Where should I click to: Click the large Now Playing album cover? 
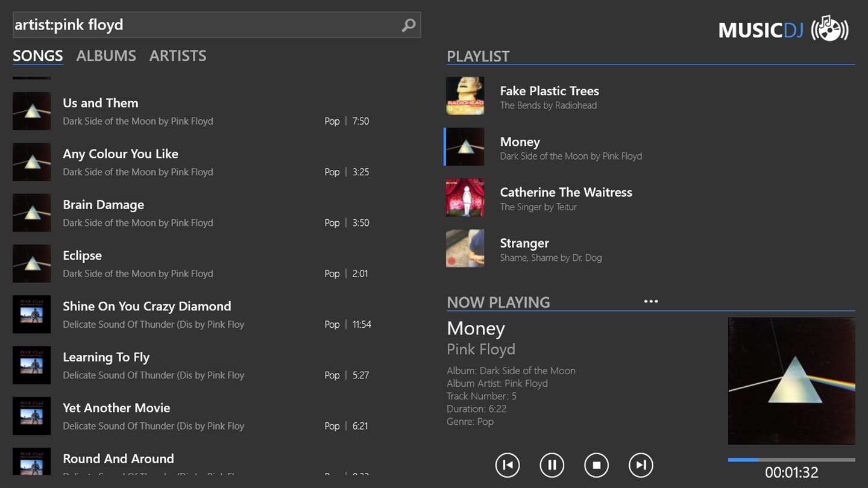[x=791, y=381]
